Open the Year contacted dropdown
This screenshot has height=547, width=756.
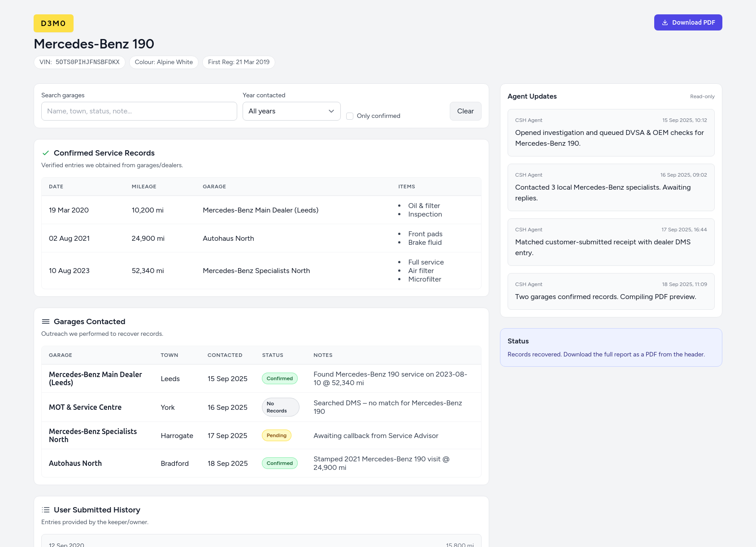[x=291, y=111]
